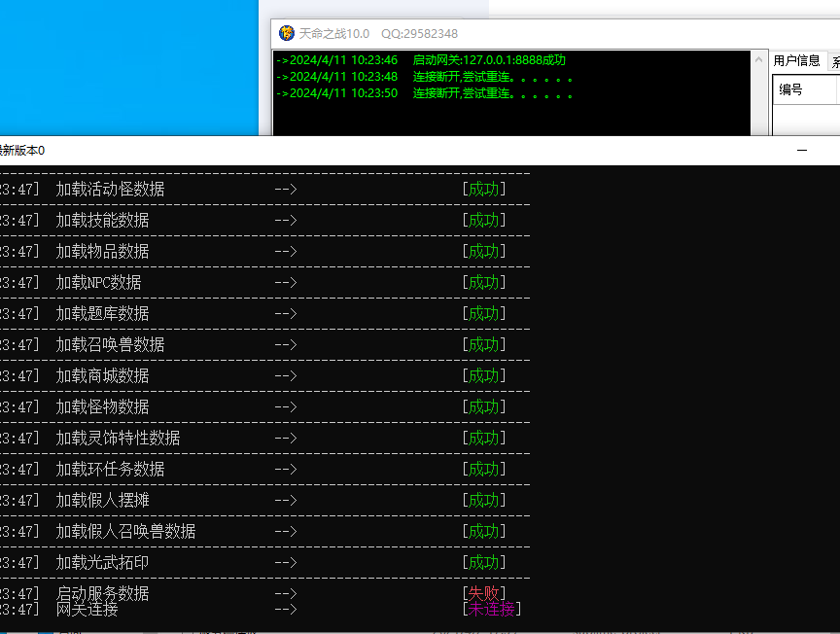Image resolution: width=840 pixels, height=634 pixels.
Task: Click the 启动服务数据 console line
Action: (x=253, y=593)
